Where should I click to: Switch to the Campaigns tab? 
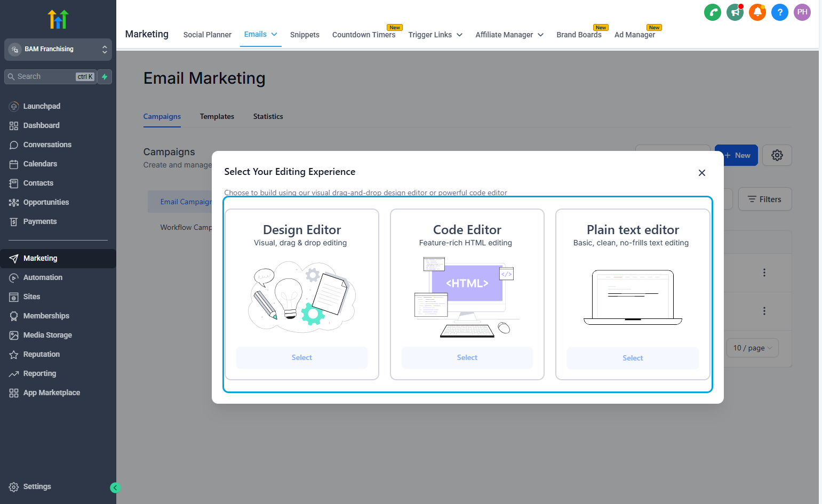[162, 116]
